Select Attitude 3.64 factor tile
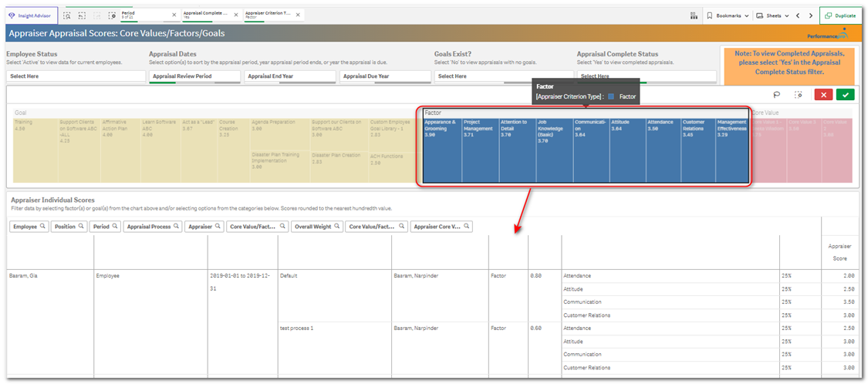This screenshot has height=384, width=868. click(627, 150)
